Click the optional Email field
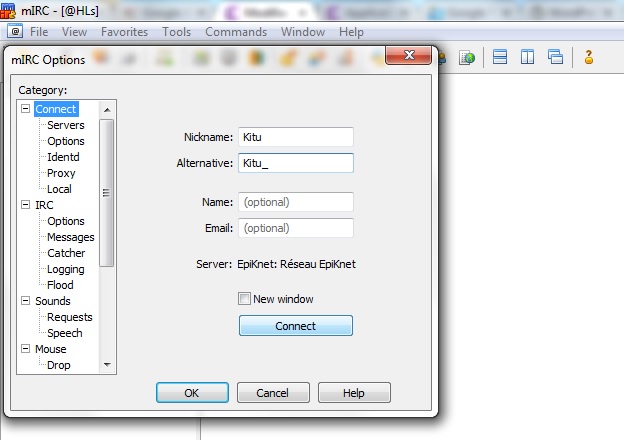Viewport: 624px width, 440px height. tap(296, 228)
